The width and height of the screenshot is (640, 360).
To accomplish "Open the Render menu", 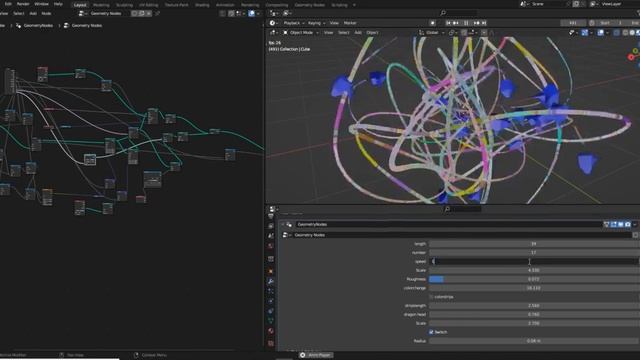I will [23, 4].
